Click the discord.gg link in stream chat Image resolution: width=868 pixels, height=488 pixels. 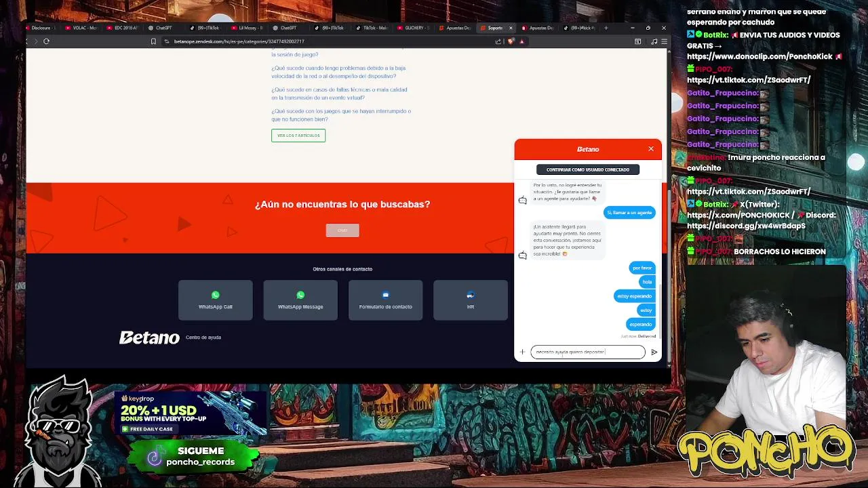click(746, 226)
